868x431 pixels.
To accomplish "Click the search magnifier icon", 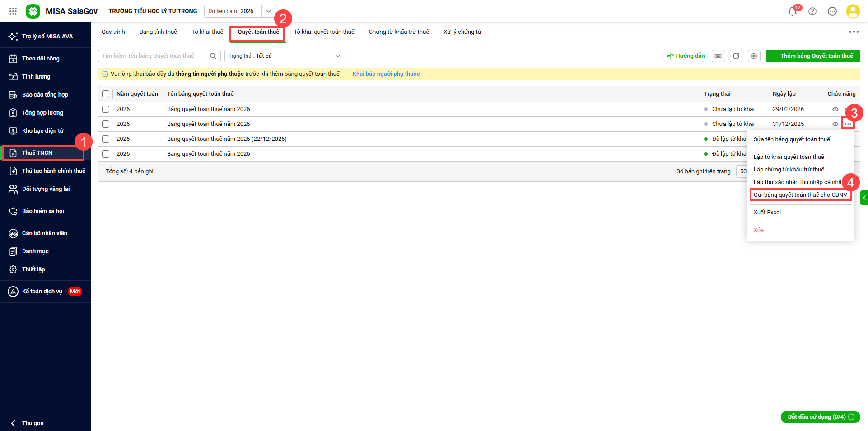I will [213, 56].
